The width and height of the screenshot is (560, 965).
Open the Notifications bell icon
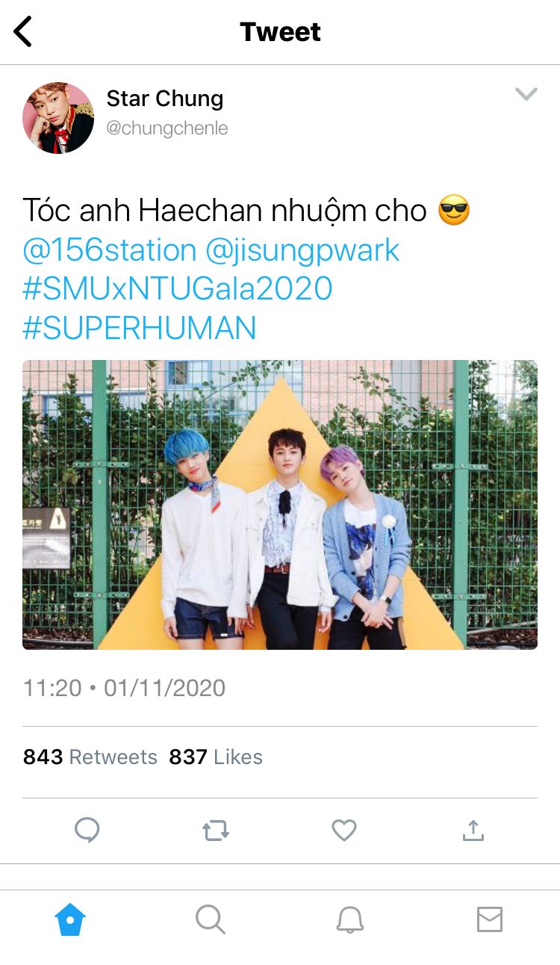pyautogui.click(x=350, y=919)
